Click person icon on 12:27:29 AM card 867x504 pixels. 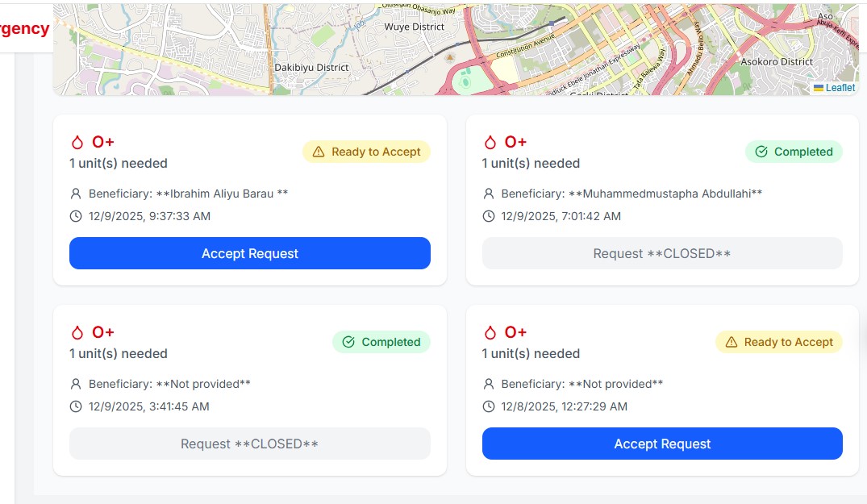click(489, 384)
